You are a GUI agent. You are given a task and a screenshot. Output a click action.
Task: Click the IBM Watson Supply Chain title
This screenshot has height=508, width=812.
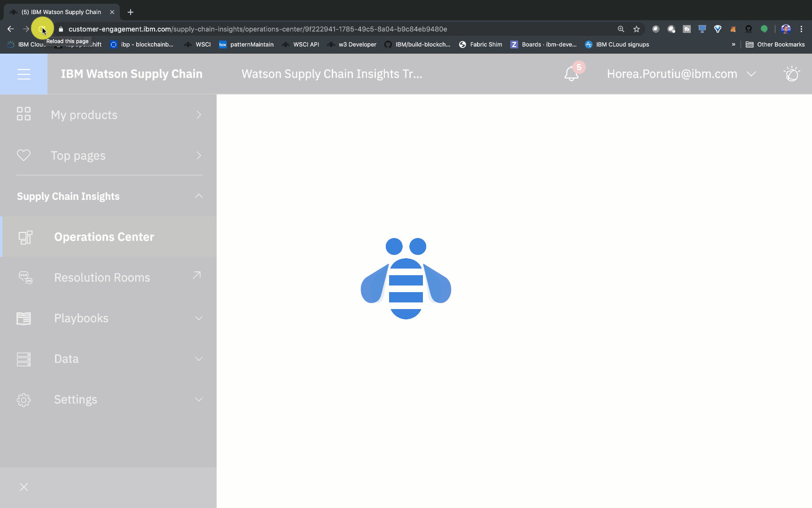132,74
